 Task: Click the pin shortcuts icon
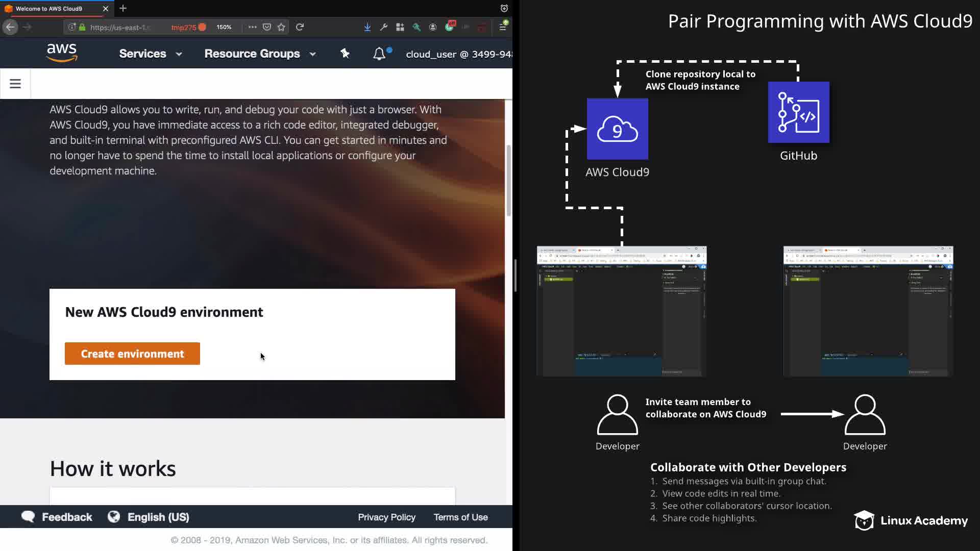tap(345, 54)
